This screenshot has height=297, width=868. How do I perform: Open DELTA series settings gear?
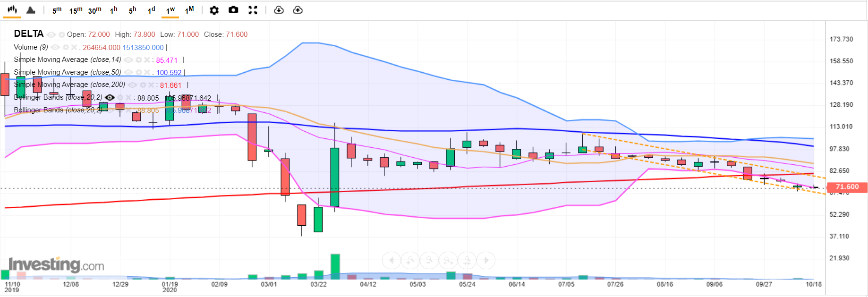[x=62, y=34]
